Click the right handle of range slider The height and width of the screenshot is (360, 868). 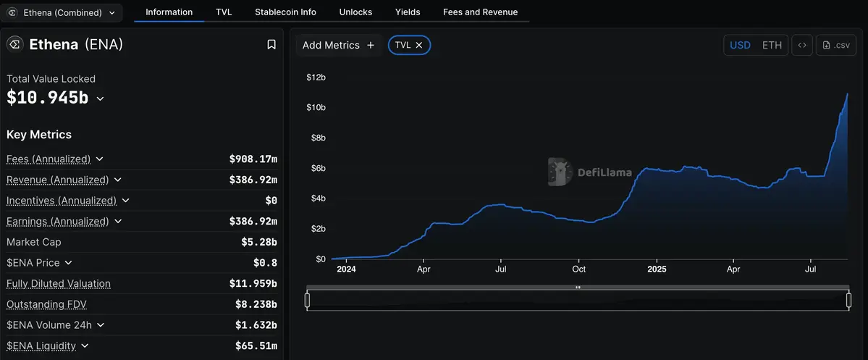[848, 299]
